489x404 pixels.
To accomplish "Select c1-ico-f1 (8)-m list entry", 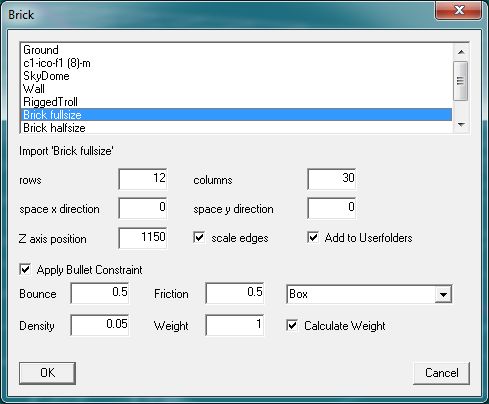I will point(236,63).
